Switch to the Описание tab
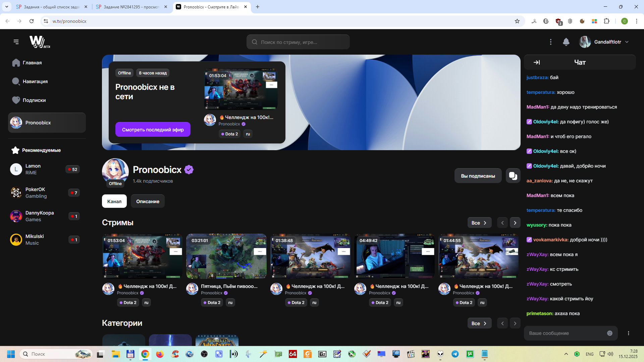 [x=148, y=201]
